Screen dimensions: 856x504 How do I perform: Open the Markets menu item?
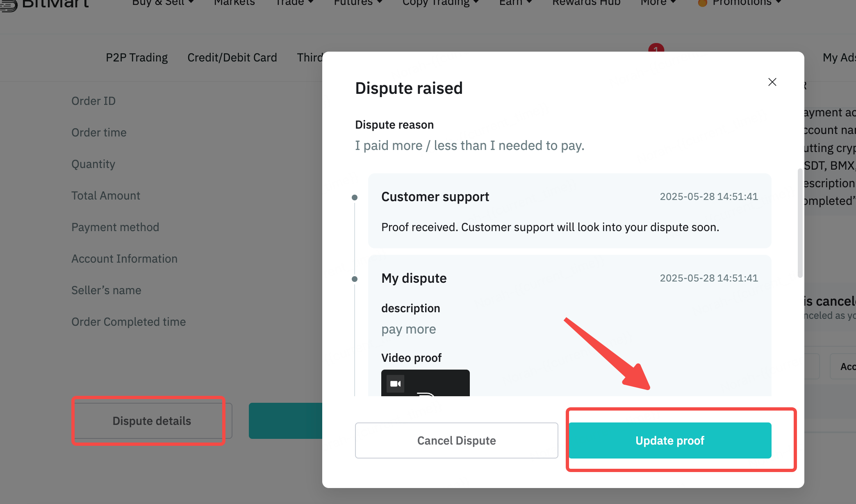pyautogui.click(x=234, y=2)
